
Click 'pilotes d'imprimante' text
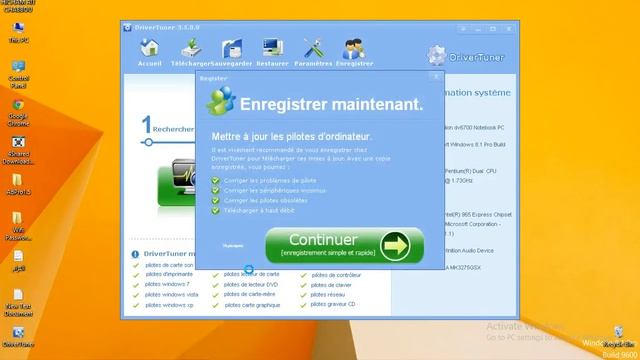point(169,274)
